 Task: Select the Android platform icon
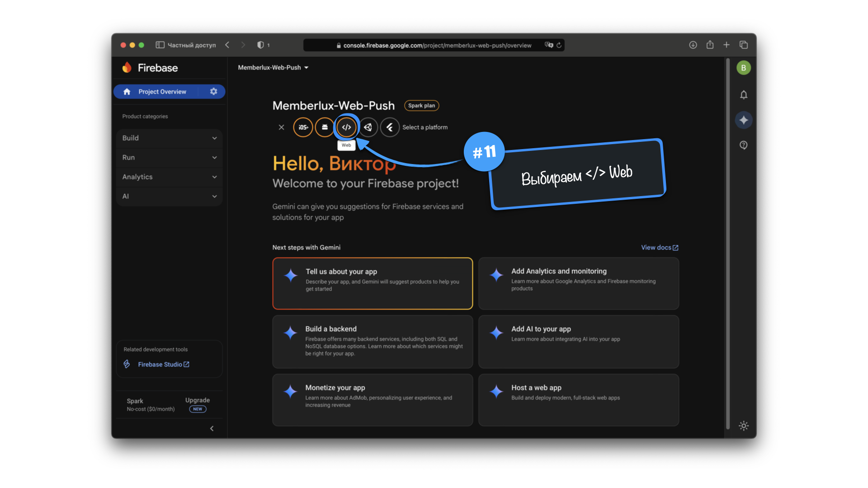325,127
